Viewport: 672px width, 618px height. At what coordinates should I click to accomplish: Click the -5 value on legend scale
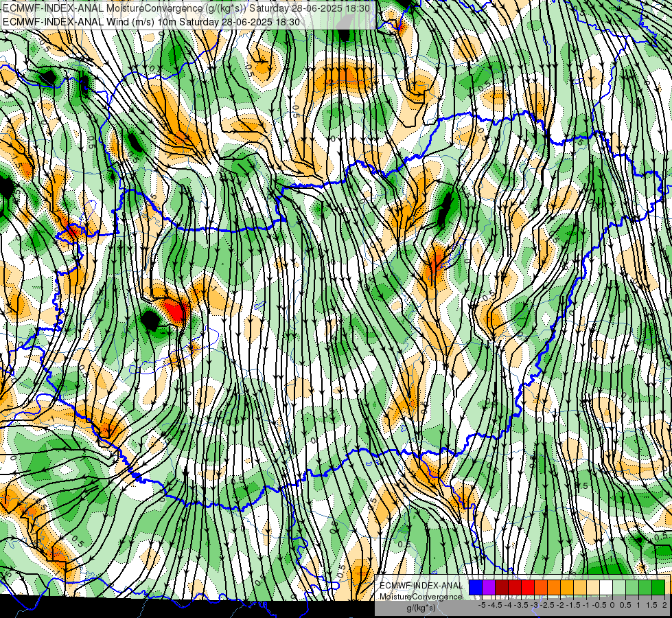point(482,605)
